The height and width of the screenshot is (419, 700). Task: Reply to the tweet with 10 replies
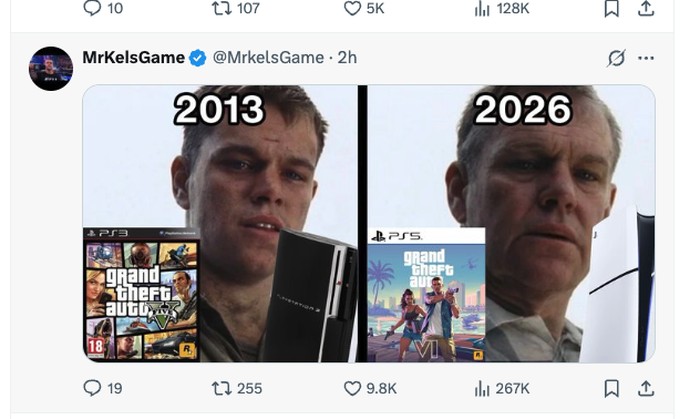(93, 8)
